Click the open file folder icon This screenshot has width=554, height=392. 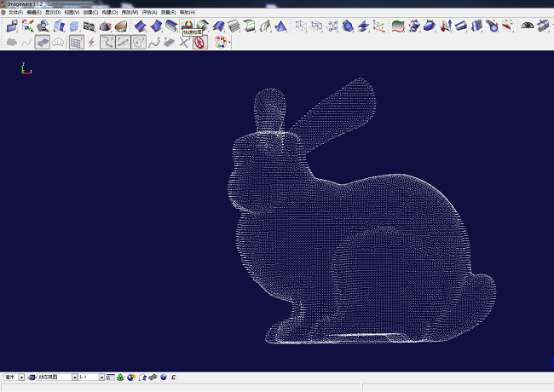tap(12, 26)
